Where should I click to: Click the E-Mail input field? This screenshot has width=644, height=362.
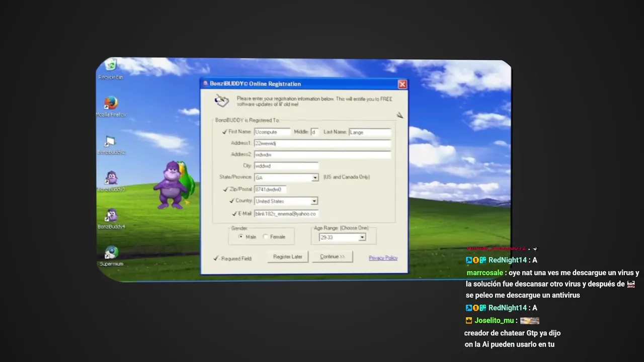point(286,214)
